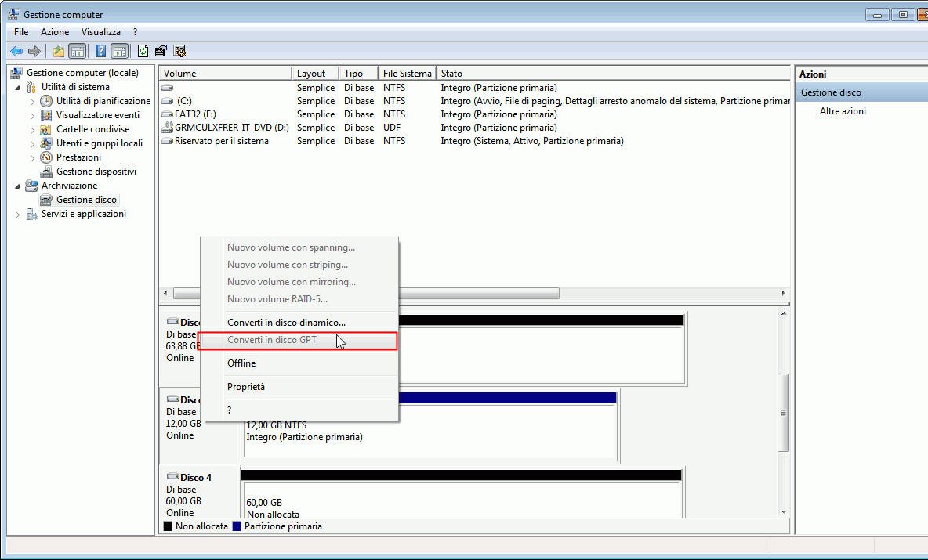Select Gestione computer (locale) root node
The image size is (928, 560).
[x=82, y=73]
